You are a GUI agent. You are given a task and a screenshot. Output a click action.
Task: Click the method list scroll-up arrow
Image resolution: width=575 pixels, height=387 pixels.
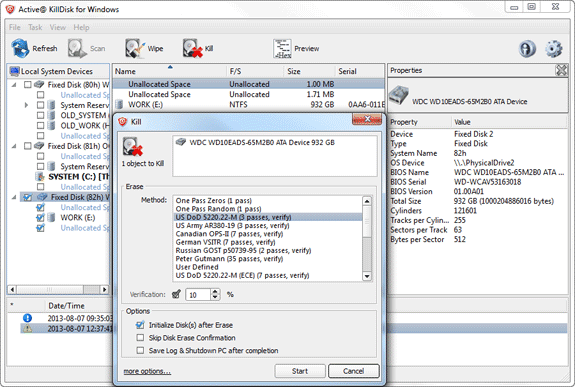pos(367,201)
